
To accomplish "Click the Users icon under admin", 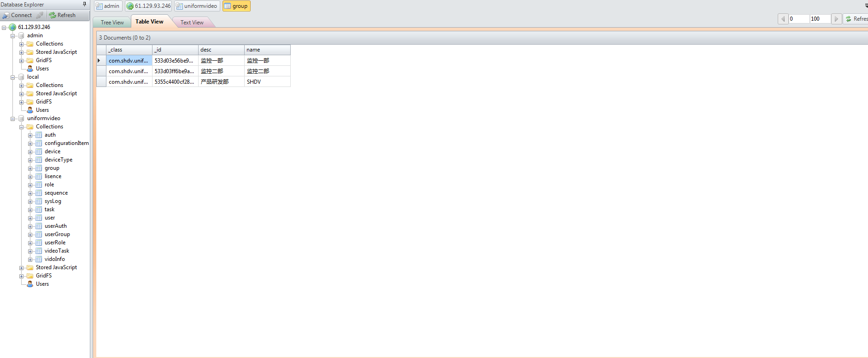I will 30,69.
